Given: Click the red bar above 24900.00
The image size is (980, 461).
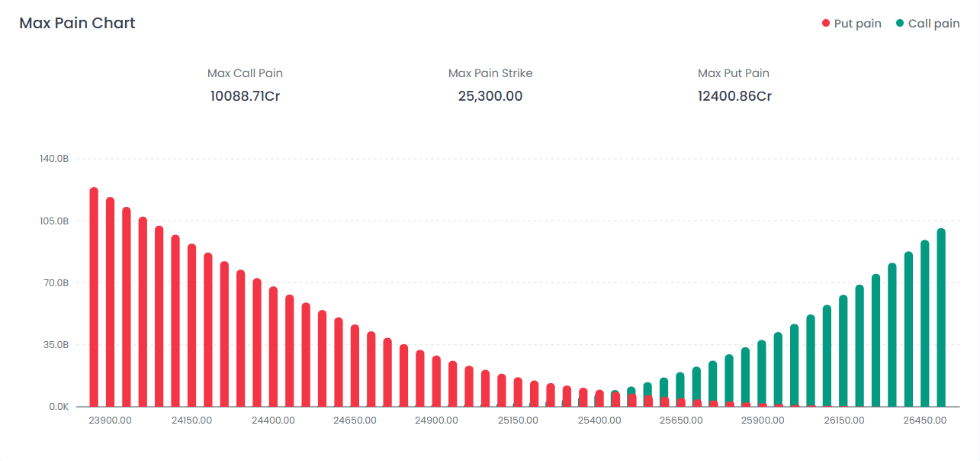Looking at the screenshot, I should (436, 382).
